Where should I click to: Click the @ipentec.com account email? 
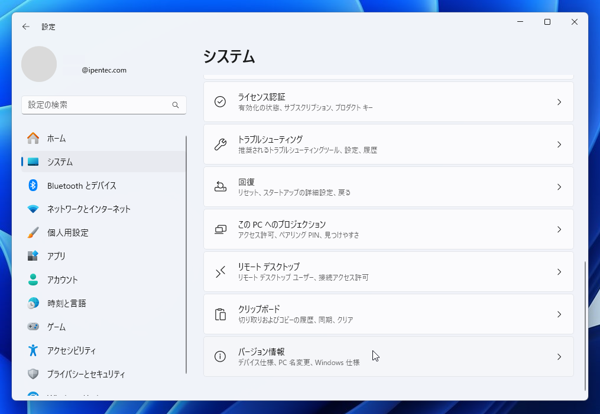tap(104, 70)
